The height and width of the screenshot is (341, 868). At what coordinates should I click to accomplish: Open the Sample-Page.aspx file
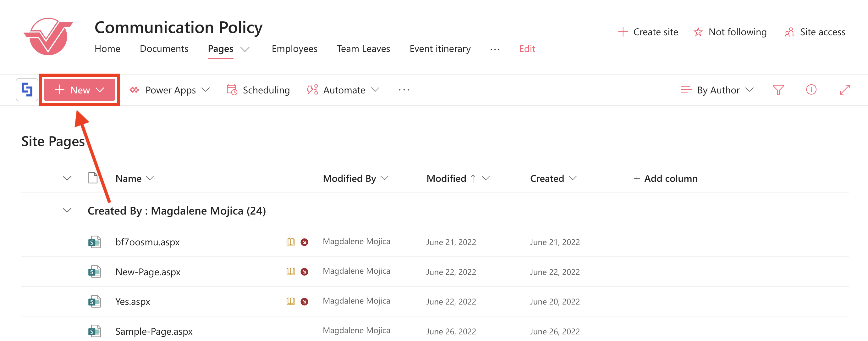point(154,331)
